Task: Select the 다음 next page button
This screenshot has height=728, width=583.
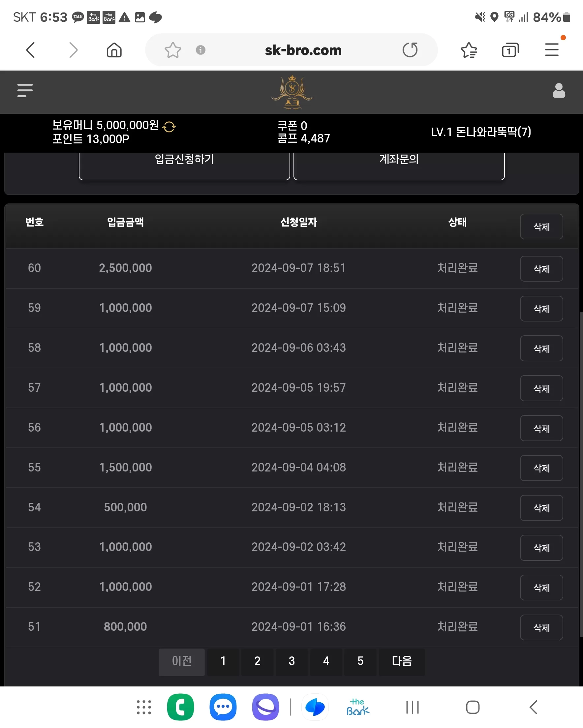Action: click(402, 661)
